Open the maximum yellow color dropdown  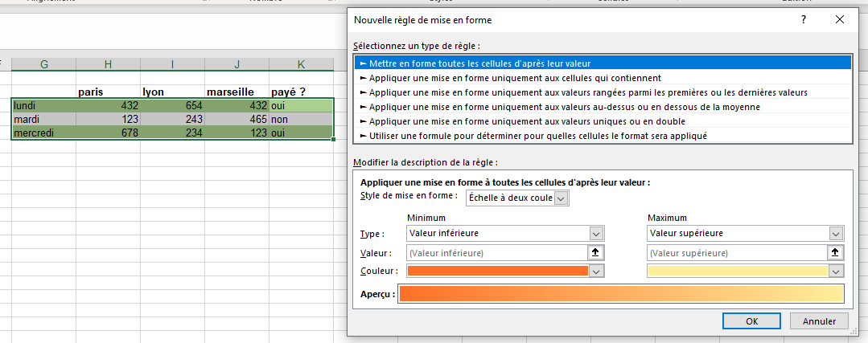[x=837, y=272]
